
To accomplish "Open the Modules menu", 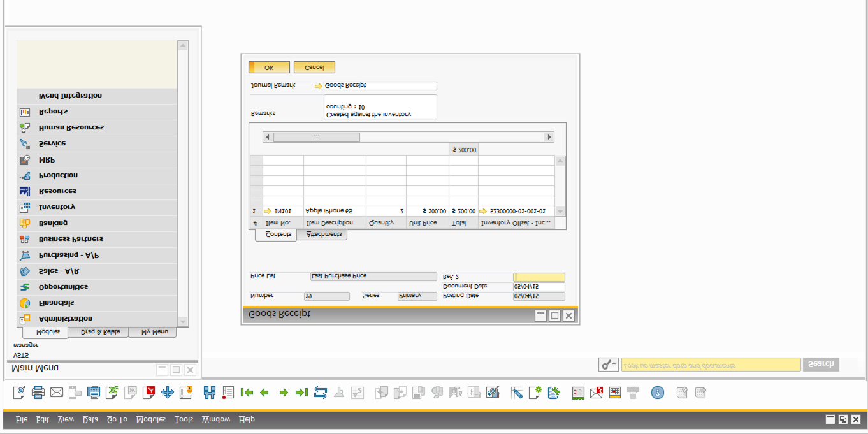I will click(151, 419).
